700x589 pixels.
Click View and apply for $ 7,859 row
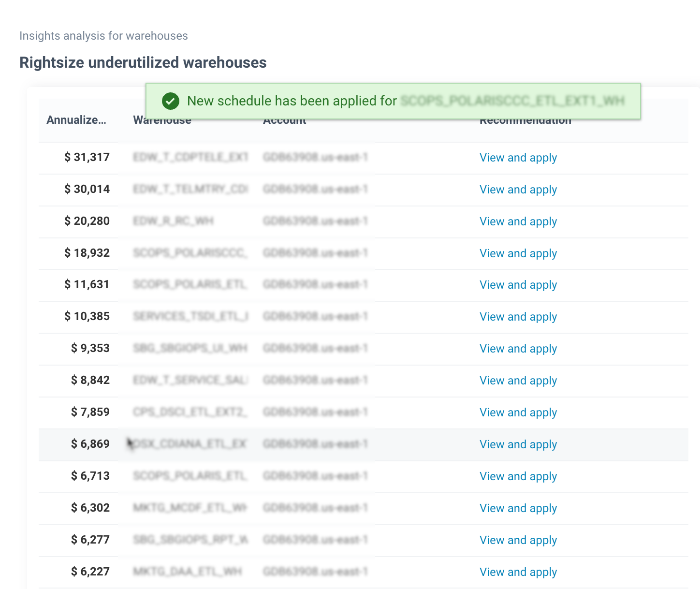click(518, 412)
